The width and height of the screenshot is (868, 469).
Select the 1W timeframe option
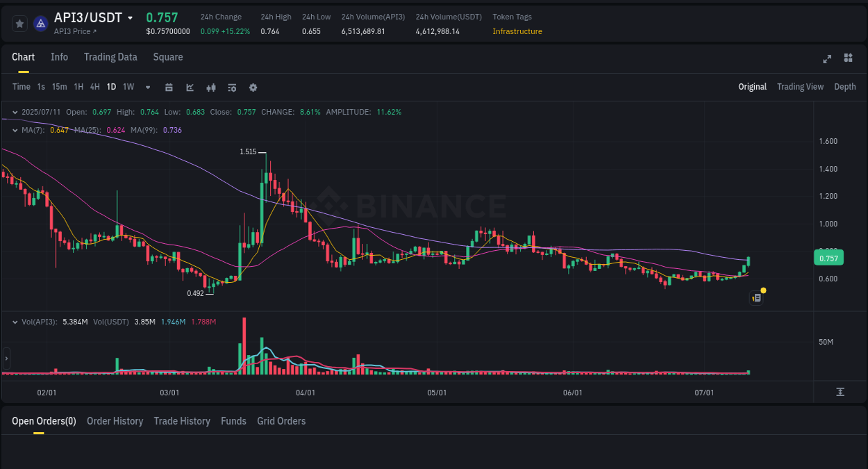click(128, 87)
